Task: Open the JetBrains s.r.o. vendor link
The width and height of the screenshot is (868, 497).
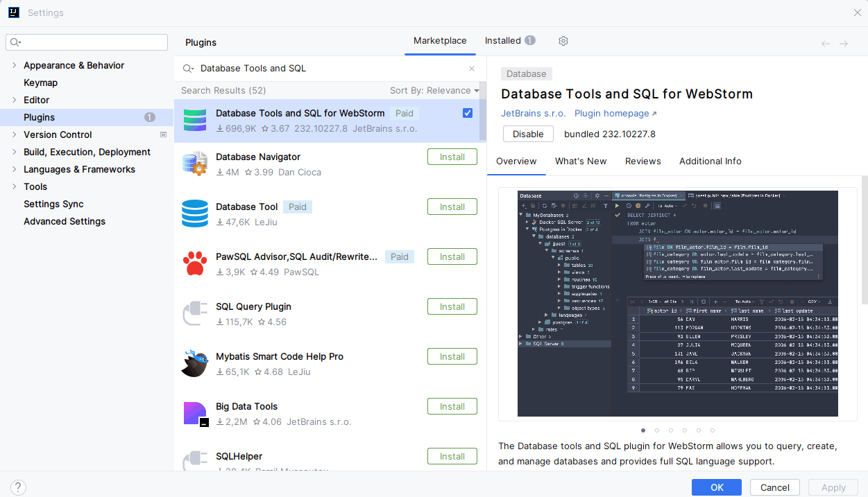Action: (534, 114)
